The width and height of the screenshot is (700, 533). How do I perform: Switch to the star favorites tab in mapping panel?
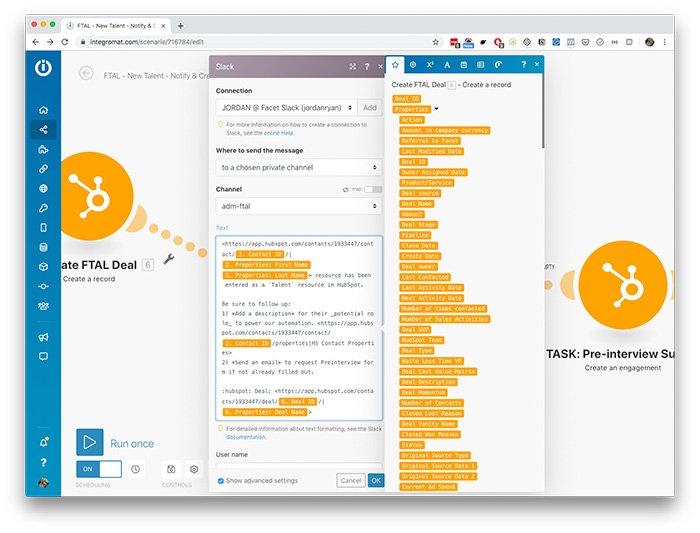[x=395, y=65]
